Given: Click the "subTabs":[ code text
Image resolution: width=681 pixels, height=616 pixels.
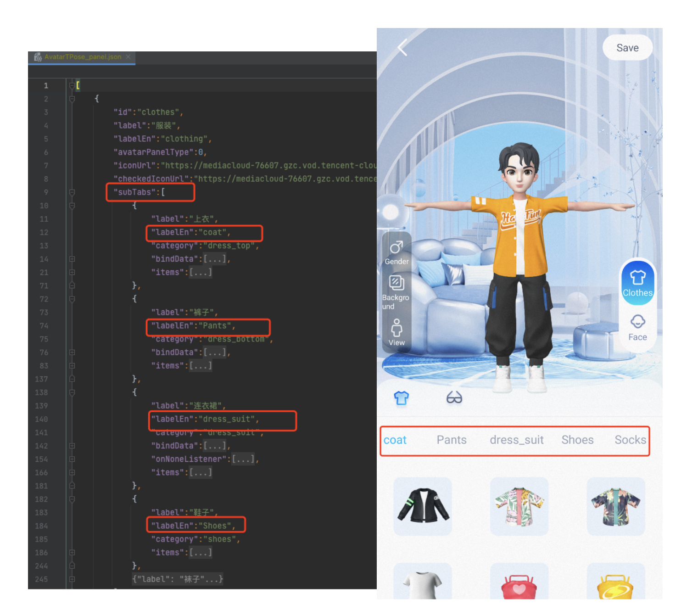Looking at the screenshot, I should pos(139,192).
